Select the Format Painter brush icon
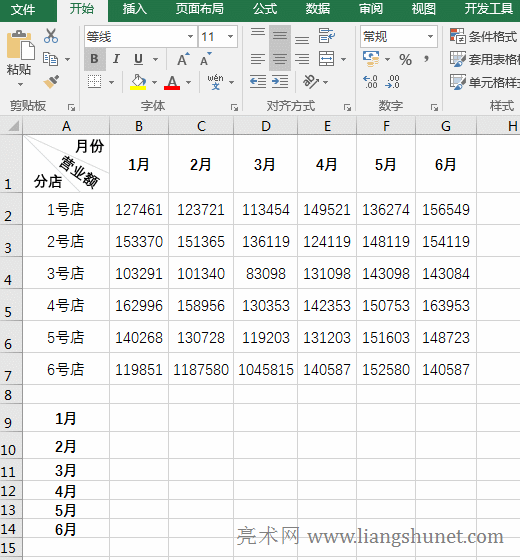 click(x=51, y=82)
